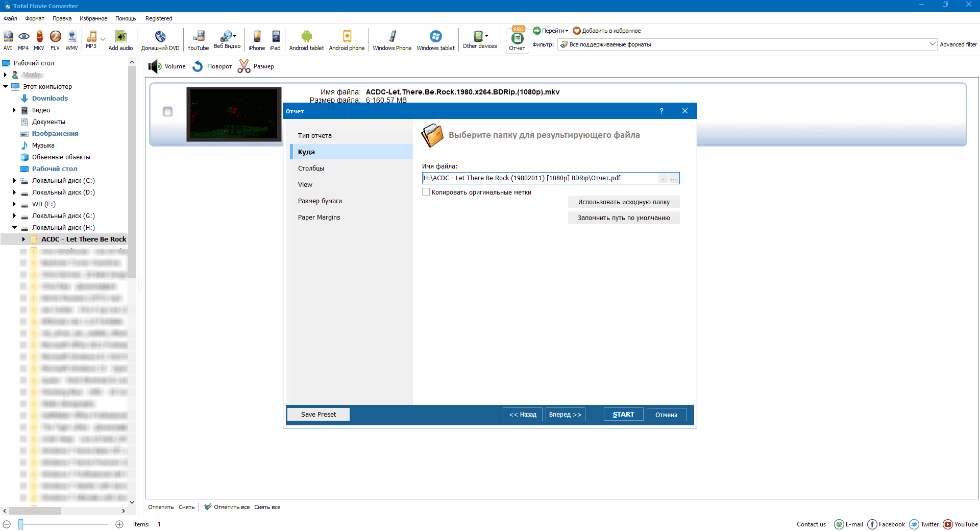Screen dimensions: 980x531
Task: Open the Правка menu
Action: [62, 18]
